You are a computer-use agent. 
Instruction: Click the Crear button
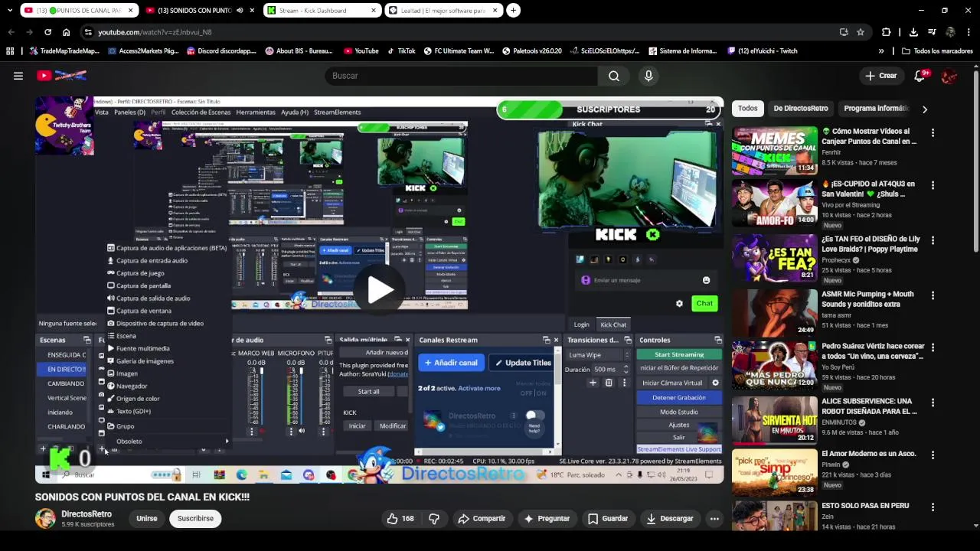[880, 76]
